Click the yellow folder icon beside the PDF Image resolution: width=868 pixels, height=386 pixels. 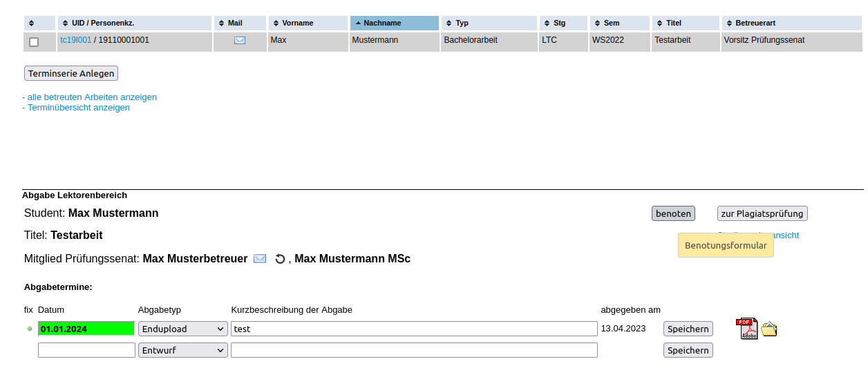point(769,329)
